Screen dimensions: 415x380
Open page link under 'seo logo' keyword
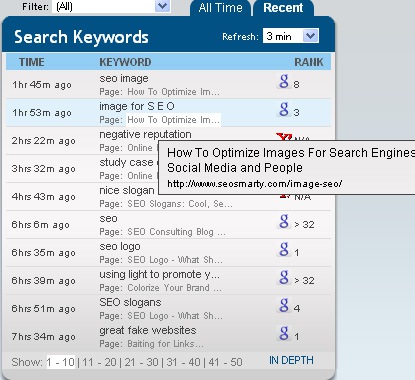point(175,260)
